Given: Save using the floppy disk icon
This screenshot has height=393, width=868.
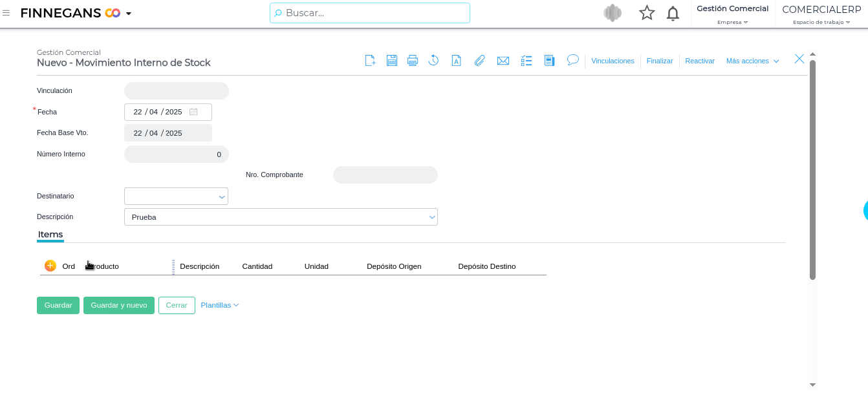Looking at the screenshot, I should coord(391,61).
